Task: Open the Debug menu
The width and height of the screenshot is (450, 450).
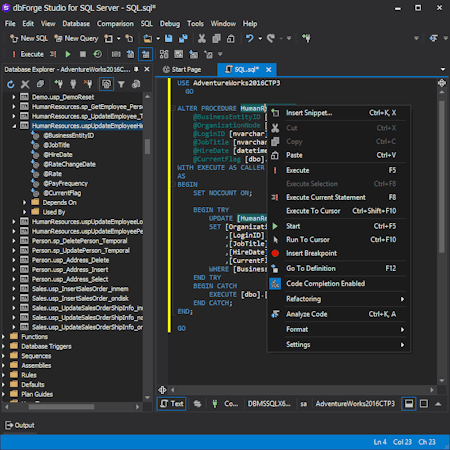Action: click(170, 24)
